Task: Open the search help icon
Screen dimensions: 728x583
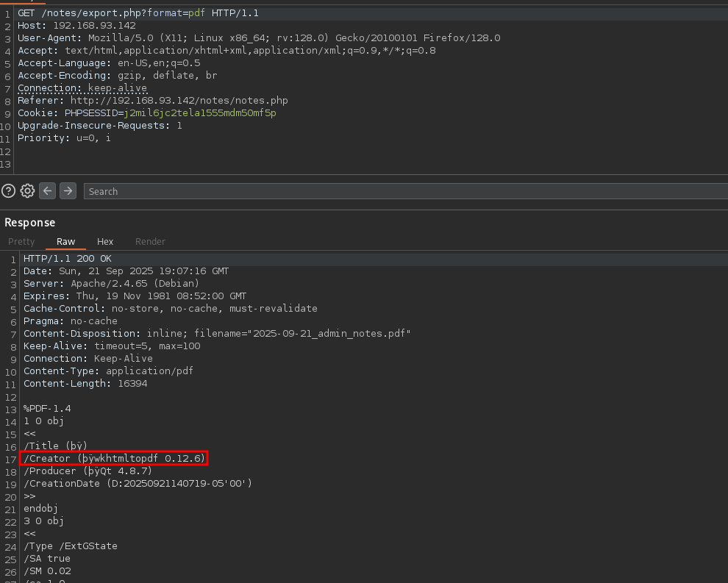Action: click(x=9, y=191)
